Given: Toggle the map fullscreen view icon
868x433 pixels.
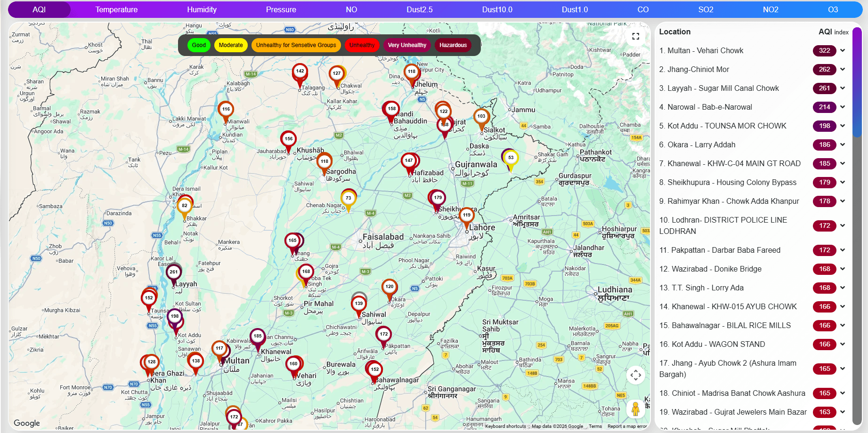Looking at the screenshot, I should 635,36.
